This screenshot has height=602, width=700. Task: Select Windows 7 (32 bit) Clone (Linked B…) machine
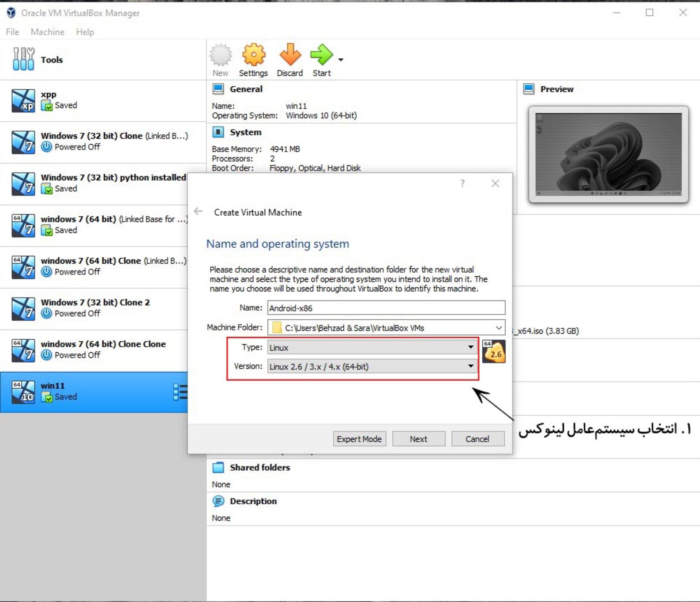point(103,143)
